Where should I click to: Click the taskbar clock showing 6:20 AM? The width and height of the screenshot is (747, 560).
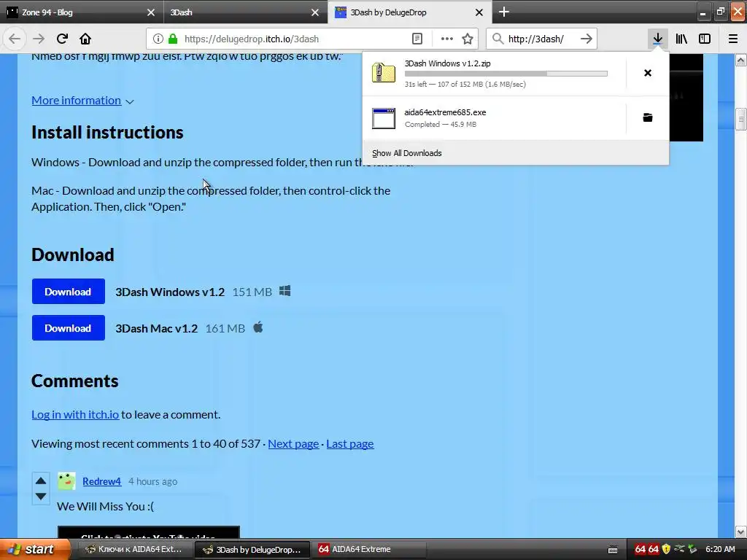(720, 549)
